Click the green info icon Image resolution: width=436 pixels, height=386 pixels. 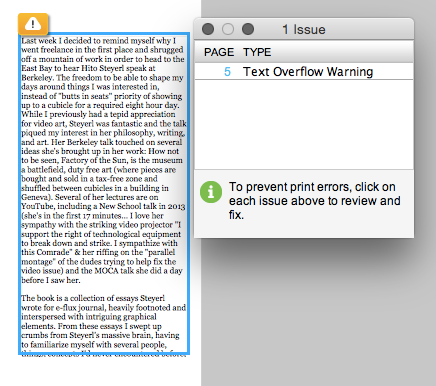211,192
